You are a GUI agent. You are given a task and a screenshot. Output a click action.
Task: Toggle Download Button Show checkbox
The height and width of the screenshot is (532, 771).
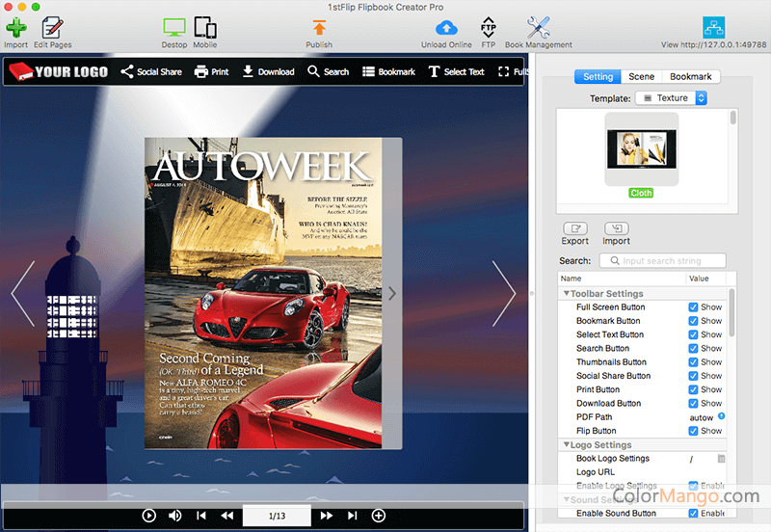pos(693,404)
